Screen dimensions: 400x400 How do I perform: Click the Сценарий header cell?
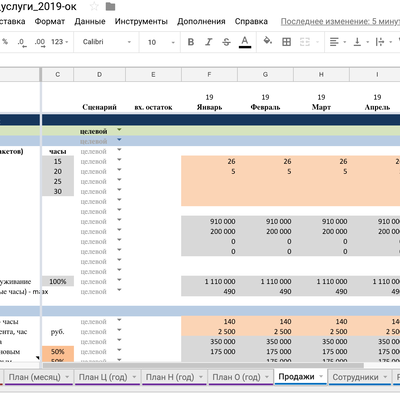click(x=99, y=107)
